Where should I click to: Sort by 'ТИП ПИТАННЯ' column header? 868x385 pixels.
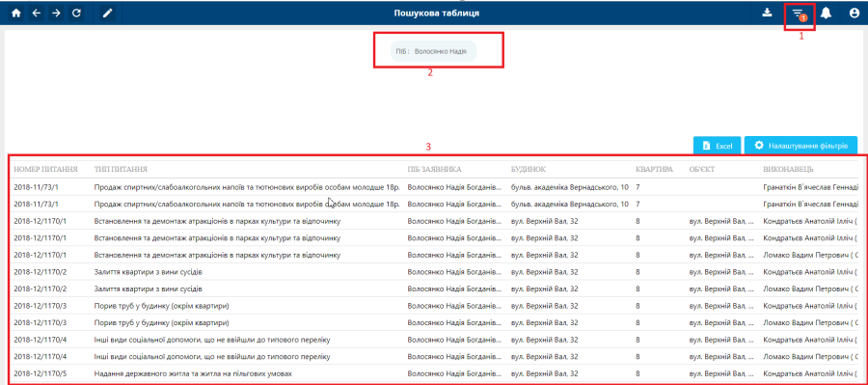[x=121, y=169]
